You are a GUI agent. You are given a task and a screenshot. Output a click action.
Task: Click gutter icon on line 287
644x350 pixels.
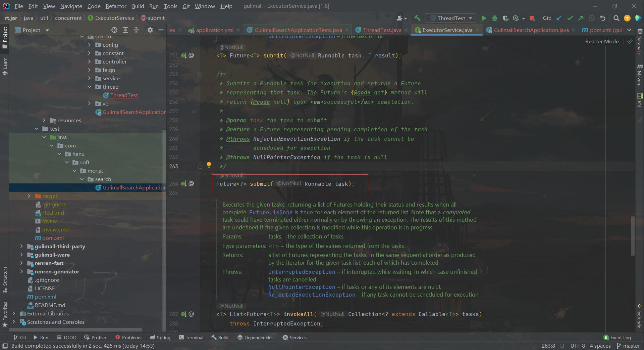point(184,314)
